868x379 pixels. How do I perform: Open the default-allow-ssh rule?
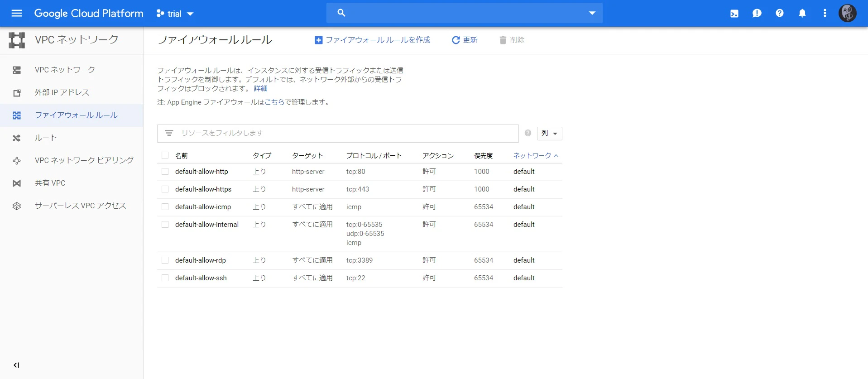click(x=201, y=278)
